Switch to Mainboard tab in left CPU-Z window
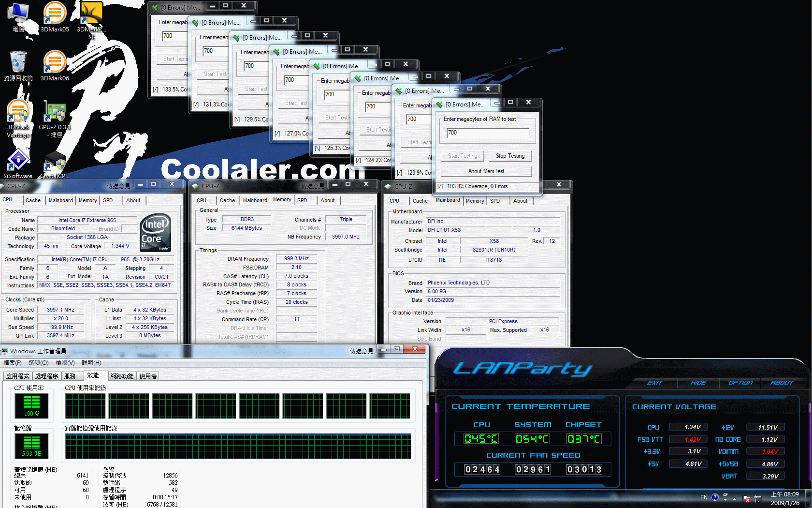This screenshot has height=508, width=812. point(60,200)
